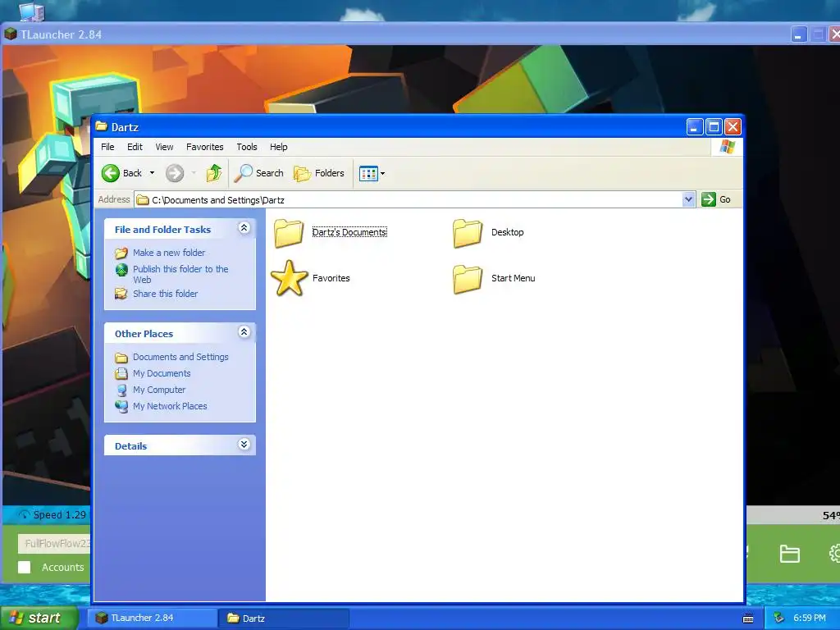Click the Dartz's Documents label

tap(349, 232)
